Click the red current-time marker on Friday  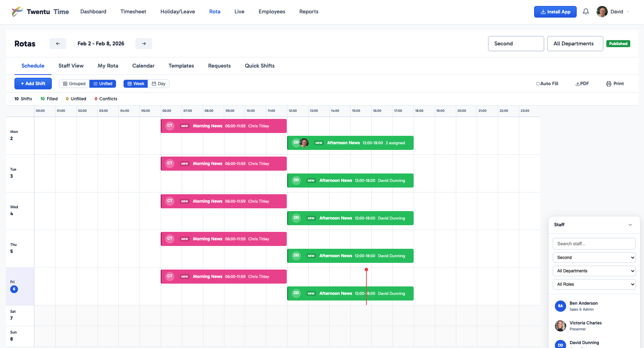pyautogui.click(x=366, y=270)
